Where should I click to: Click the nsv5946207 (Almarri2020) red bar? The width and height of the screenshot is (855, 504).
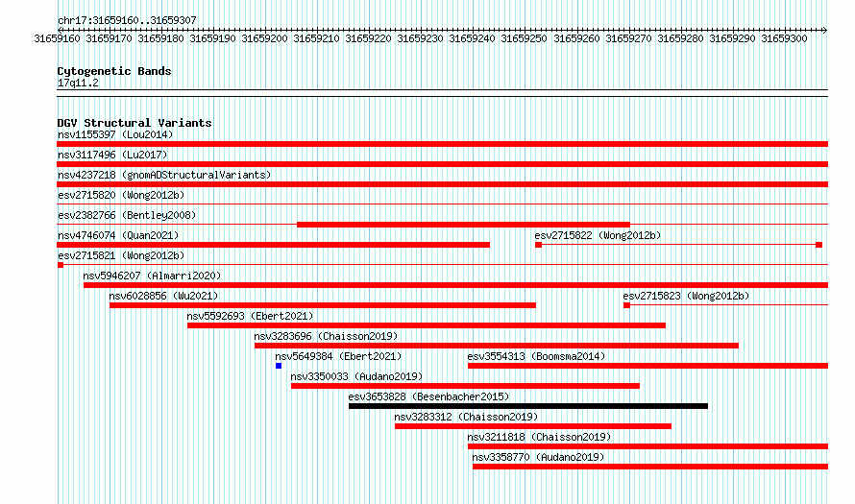coord(455,285)
